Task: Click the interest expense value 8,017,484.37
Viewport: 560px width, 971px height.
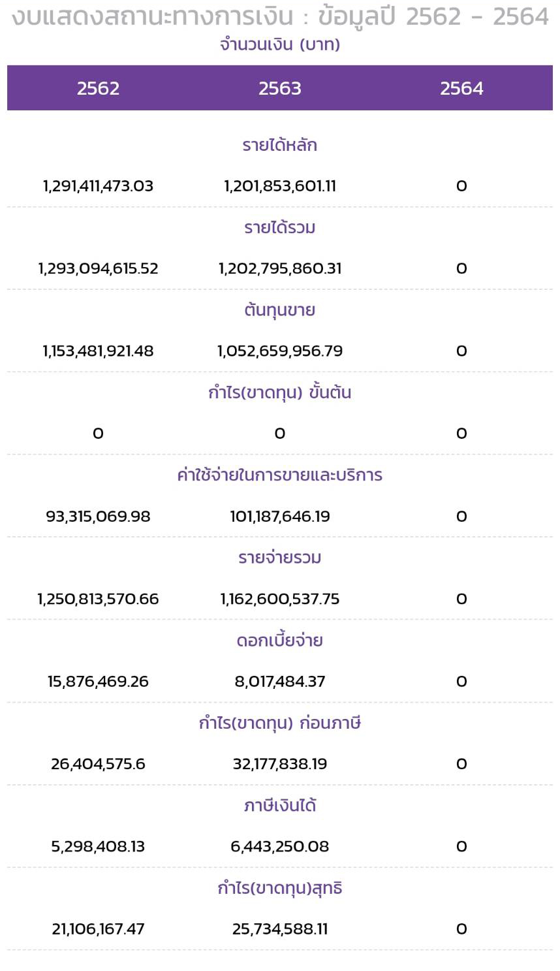Action: click(x=279, y=682)
